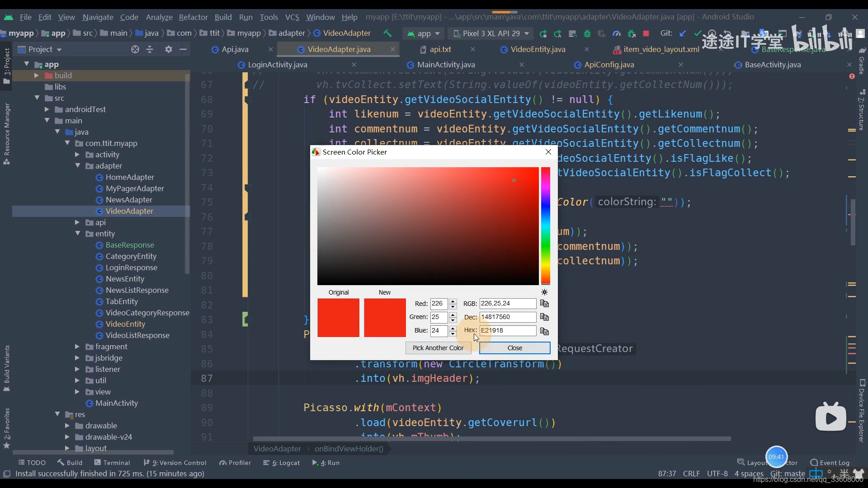868x488 pixels.
Task: Click the New color preview swatch
Action: [385, 318]
